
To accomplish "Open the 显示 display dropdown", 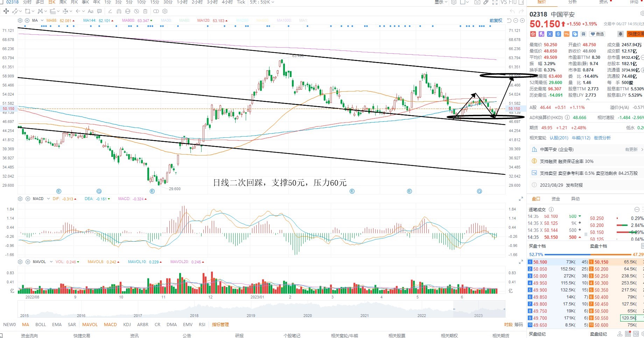I will 441,2.
